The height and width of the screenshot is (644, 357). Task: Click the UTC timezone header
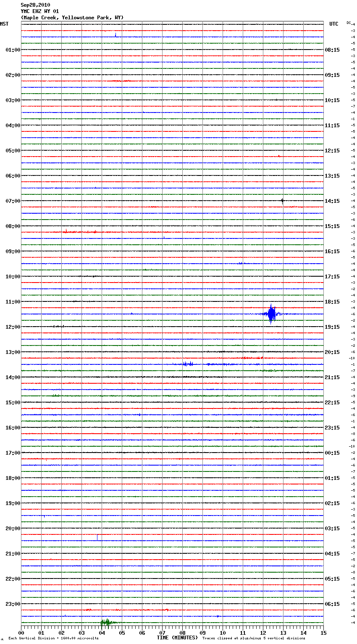pyautogui.click(x=334, y=24)
